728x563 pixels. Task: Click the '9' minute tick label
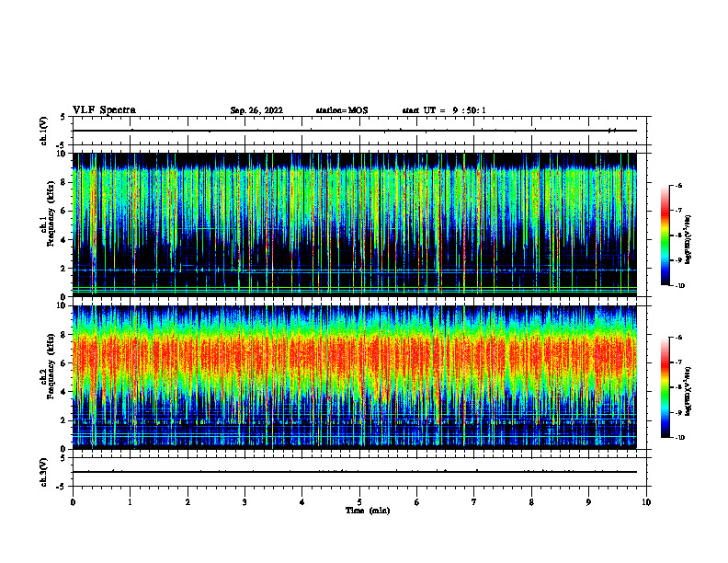click(x=588, y=502)
